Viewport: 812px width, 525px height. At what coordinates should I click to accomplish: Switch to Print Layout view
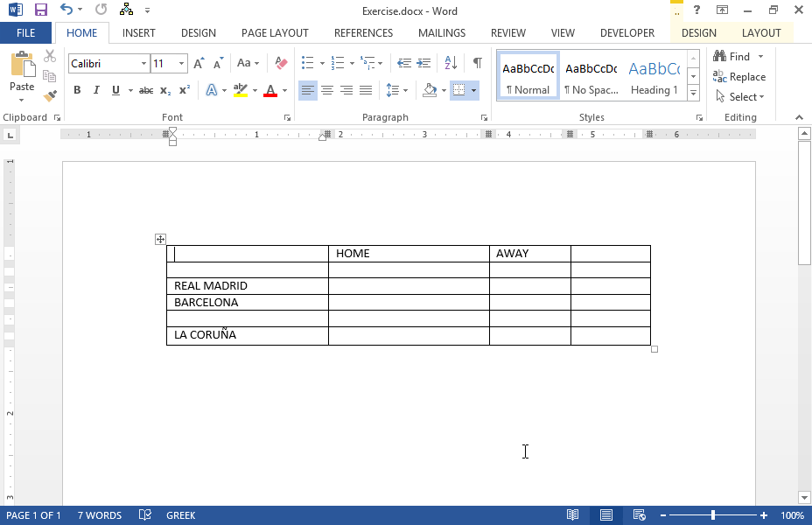tap(605, 515)
